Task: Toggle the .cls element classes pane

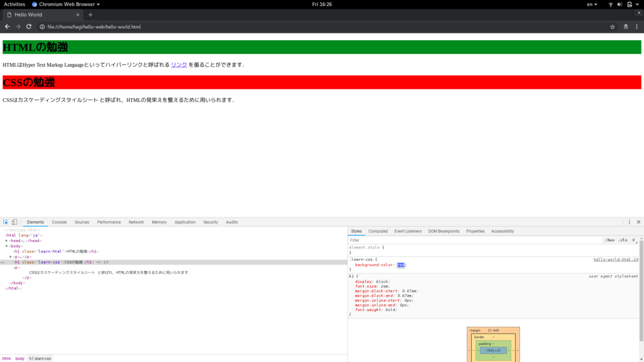Action: click(x=623, y=240)
